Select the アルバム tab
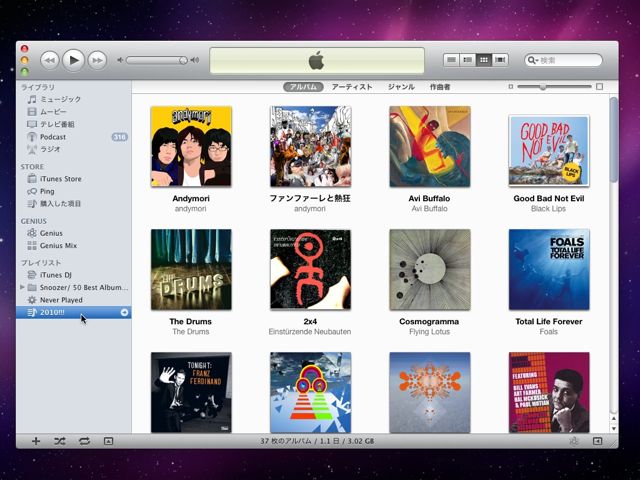 coord(303,87)
